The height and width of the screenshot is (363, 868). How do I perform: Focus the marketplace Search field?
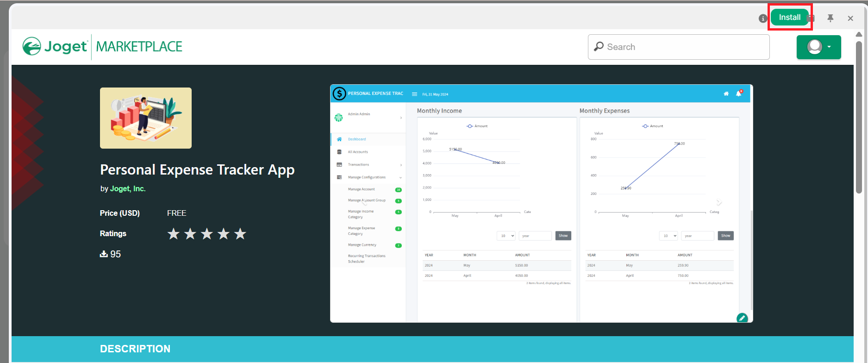[x=679, y=47]
